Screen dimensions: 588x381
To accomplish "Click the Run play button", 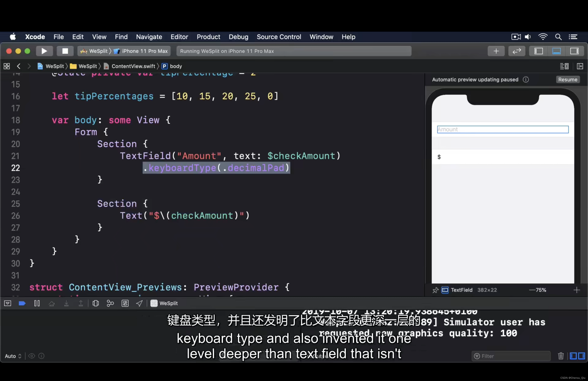I will (x=44, y=51).
